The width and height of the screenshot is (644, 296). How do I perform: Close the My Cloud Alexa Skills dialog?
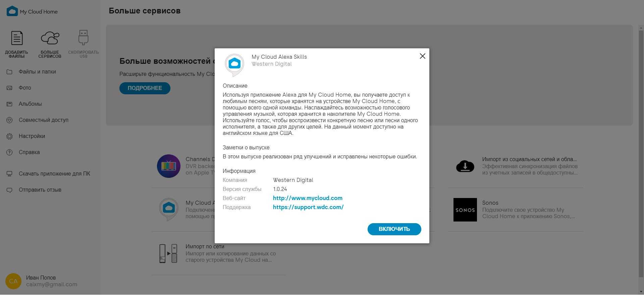pyautogui.click(x=422, y=56)
